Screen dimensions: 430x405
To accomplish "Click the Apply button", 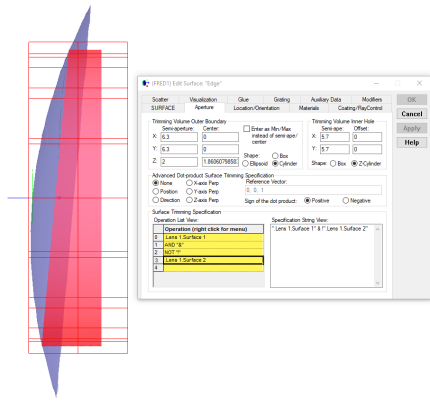I will coord(412,128).
